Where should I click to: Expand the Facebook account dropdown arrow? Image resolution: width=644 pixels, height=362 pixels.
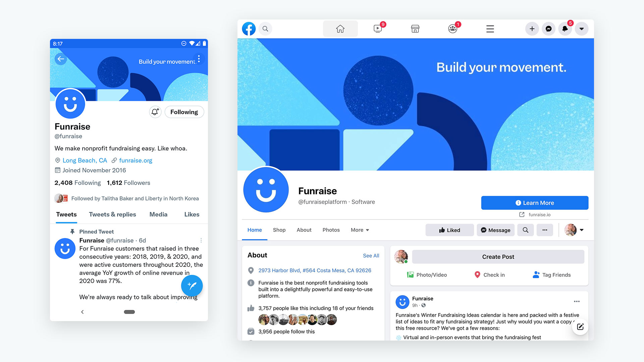pyautogui.click(x=583, y=29)
